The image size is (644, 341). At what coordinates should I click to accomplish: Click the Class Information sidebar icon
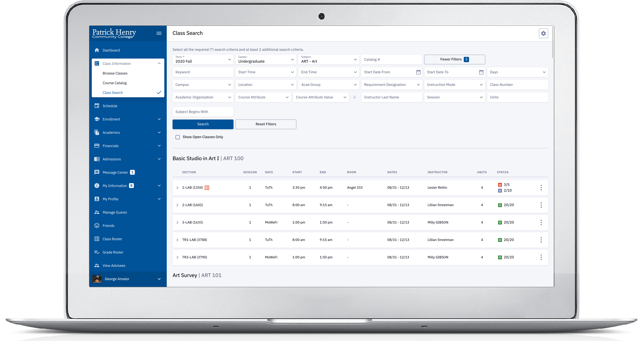[x=97, y=63]
